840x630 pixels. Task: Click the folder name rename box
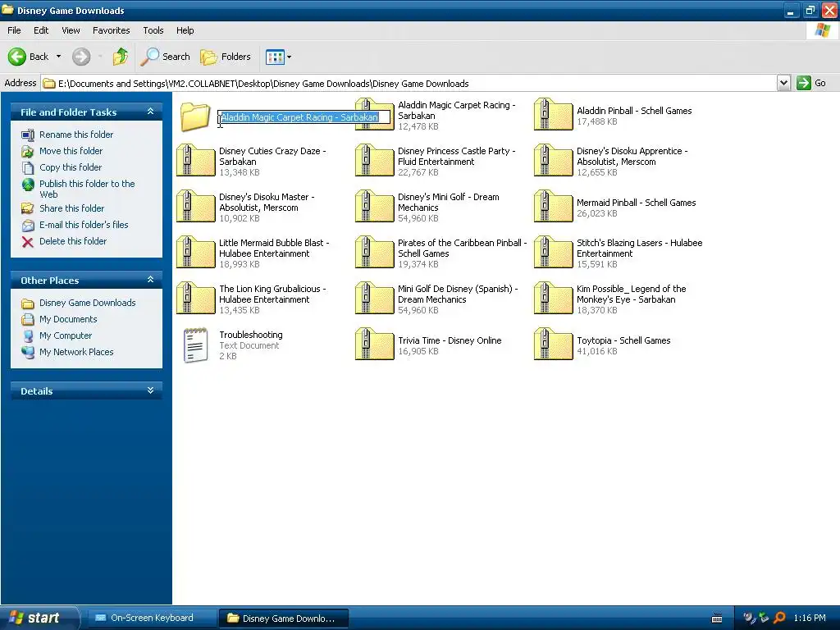(x=304, y=117)
